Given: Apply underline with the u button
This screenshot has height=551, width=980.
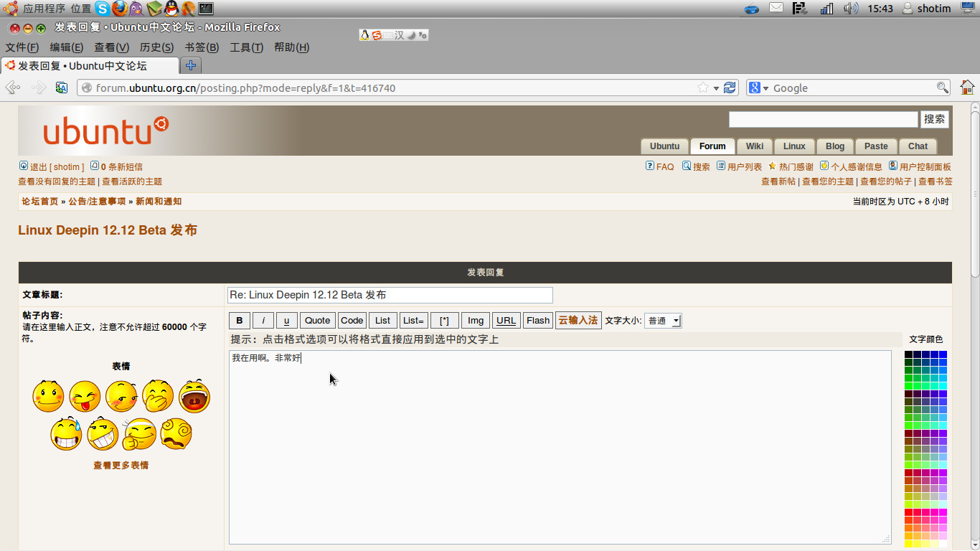Looking at the screenshot, I should 287,321.
